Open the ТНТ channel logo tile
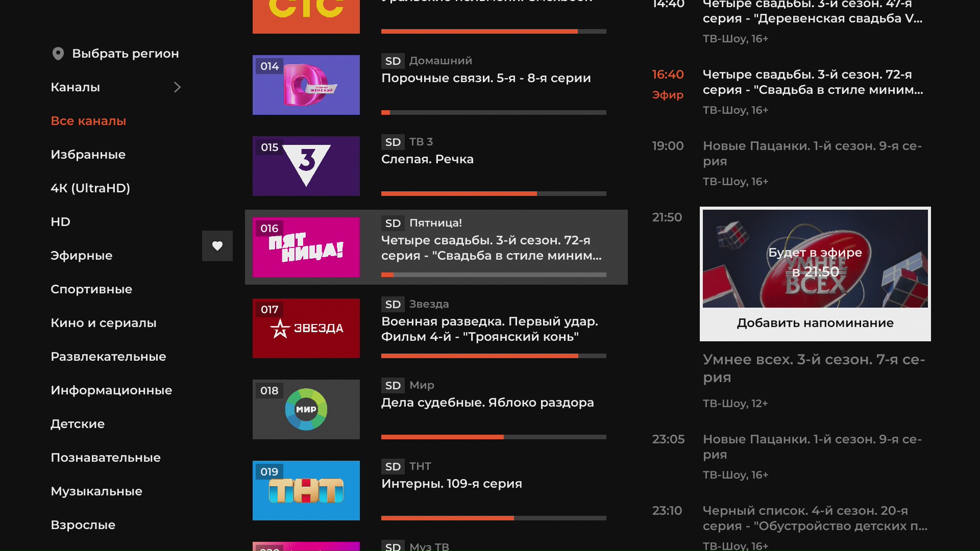 (x=306, y=490)
